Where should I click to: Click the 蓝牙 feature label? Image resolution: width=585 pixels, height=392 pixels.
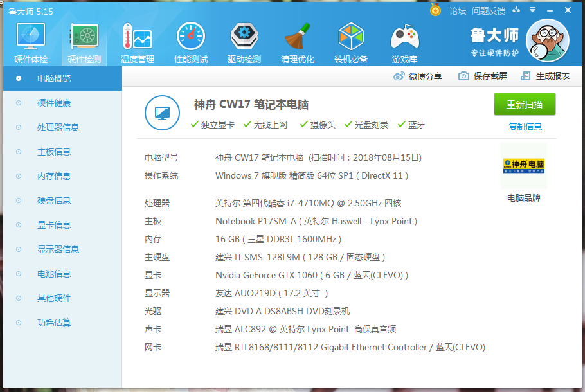click(x=411, y=125)
